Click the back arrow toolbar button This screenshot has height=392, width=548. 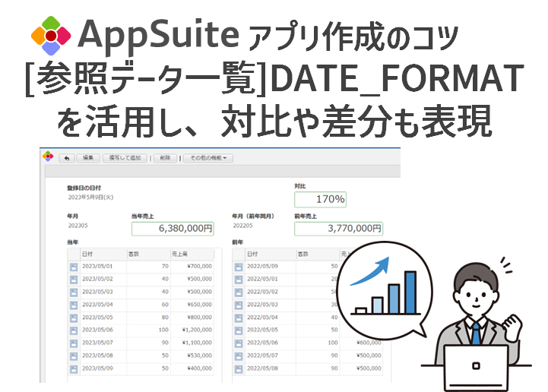pos(67,158)
